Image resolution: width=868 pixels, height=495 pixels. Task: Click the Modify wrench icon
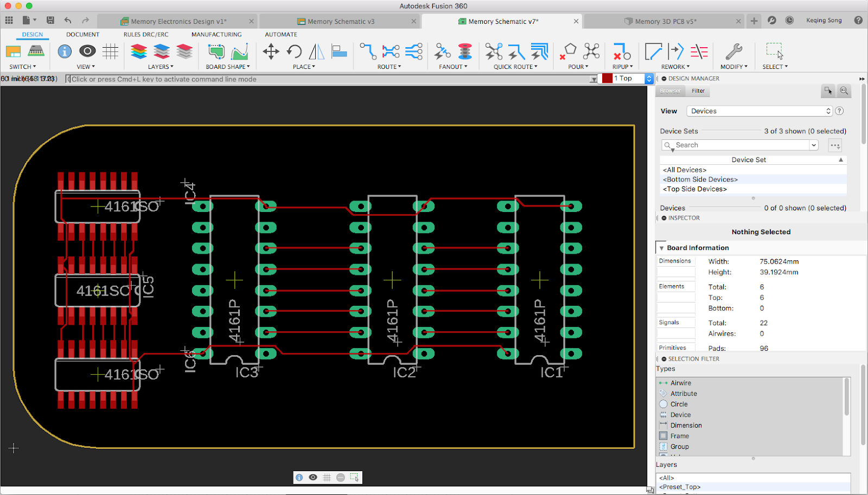pos(733,52)
